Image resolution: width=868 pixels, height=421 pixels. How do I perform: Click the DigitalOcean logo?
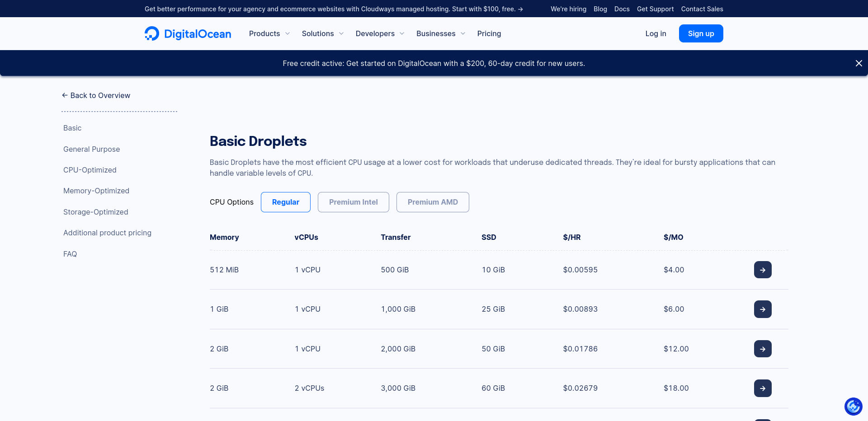(187, 33)
